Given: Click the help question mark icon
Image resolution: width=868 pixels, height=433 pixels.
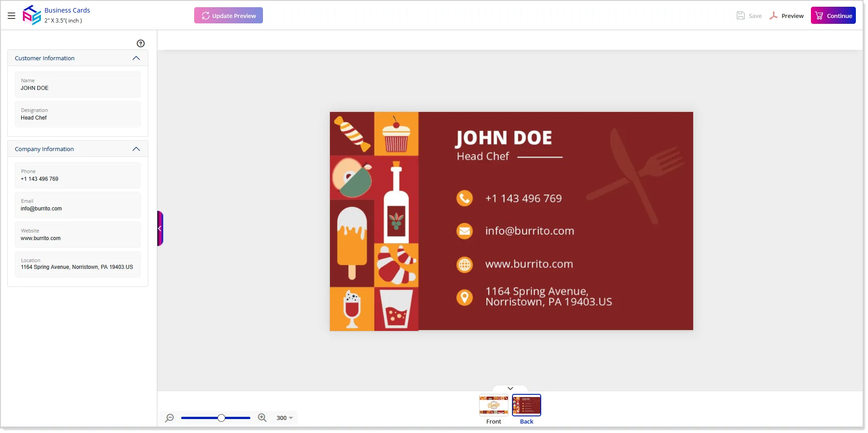Looking at the screenshot, I should click(x=141, y=44).
